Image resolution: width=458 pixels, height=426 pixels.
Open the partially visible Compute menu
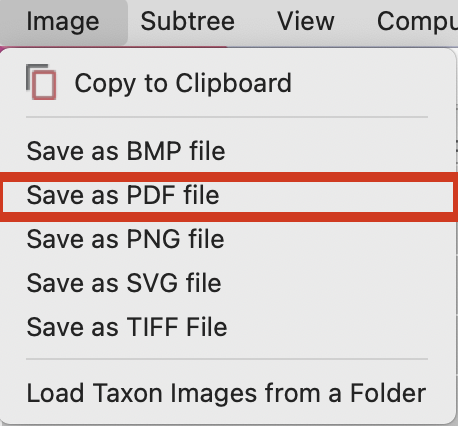pyautogui.click(x=417, y=22)
